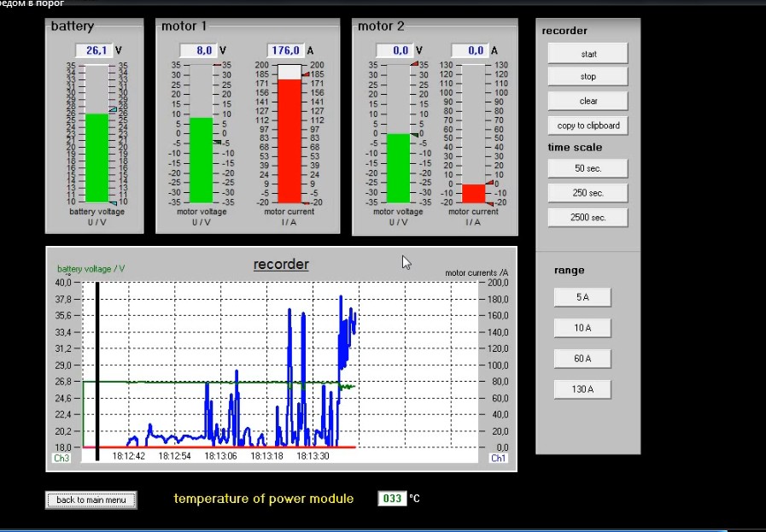
Task: Select the 5 A current range
Action: pyautogui.click(x=582, y=297)
